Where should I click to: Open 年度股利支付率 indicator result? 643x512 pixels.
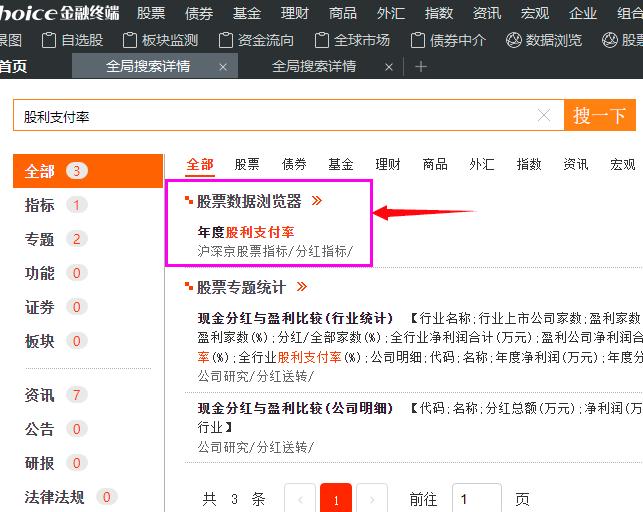(246, 232)
